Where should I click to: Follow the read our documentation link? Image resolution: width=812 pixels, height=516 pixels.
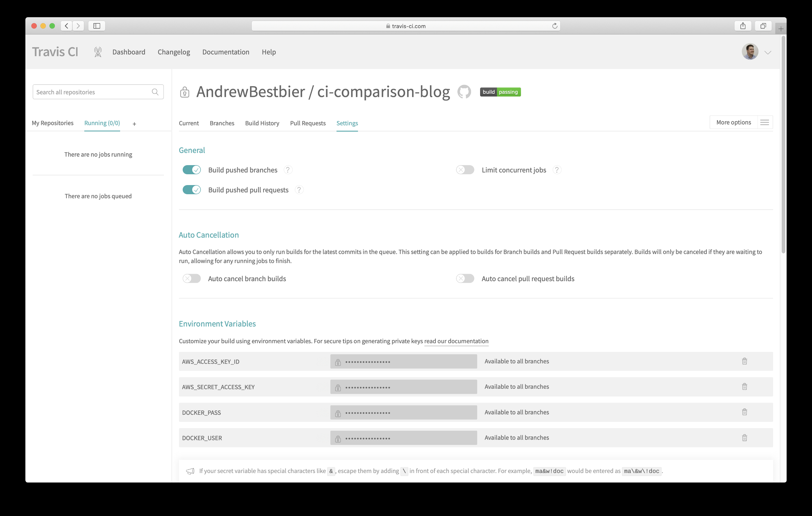tap(456, 341)
